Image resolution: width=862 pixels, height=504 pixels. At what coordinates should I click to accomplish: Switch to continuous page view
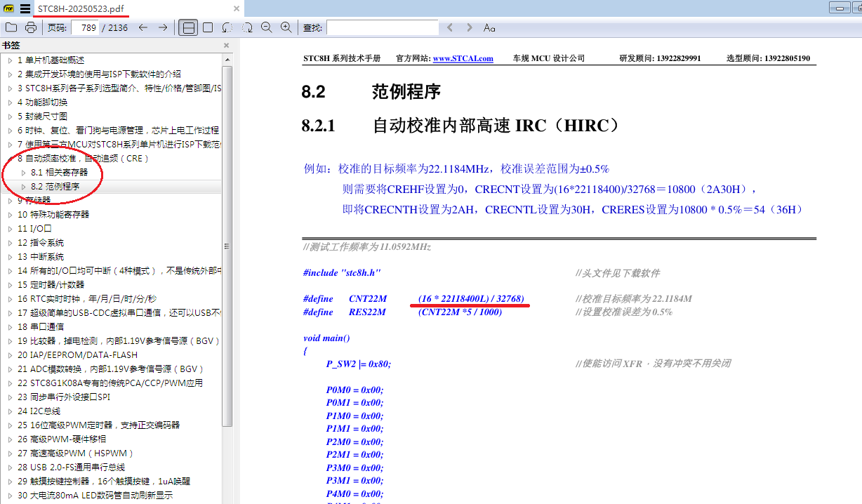[x=188, y=27]
